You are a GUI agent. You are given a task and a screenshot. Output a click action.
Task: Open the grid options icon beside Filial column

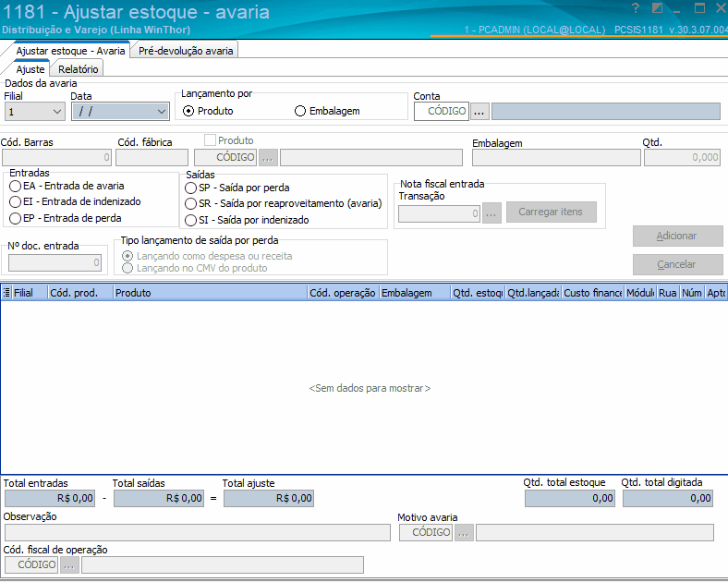(x=6, y=293)
